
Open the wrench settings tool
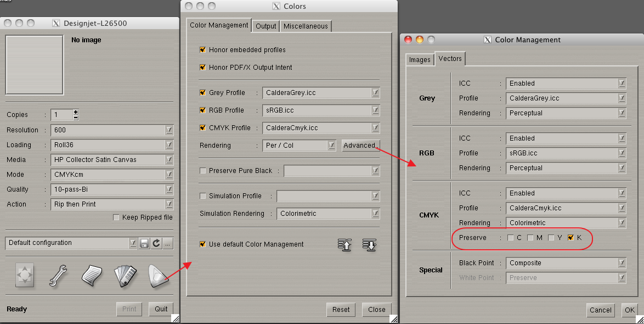[58, 276]
